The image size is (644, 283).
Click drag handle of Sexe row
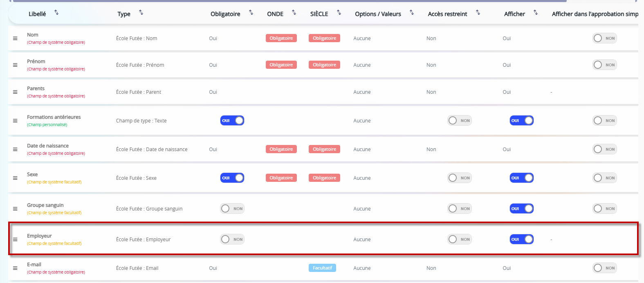(15, 178)
